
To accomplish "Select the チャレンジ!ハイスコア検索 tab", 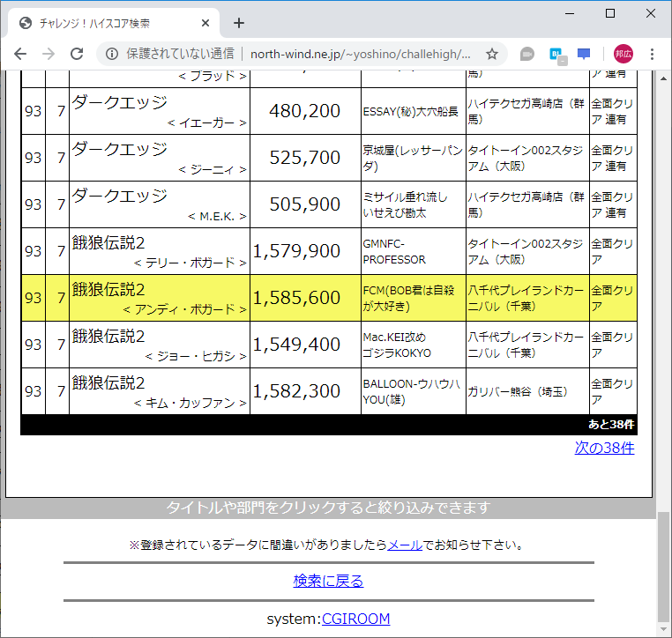I will pos(114,23).
